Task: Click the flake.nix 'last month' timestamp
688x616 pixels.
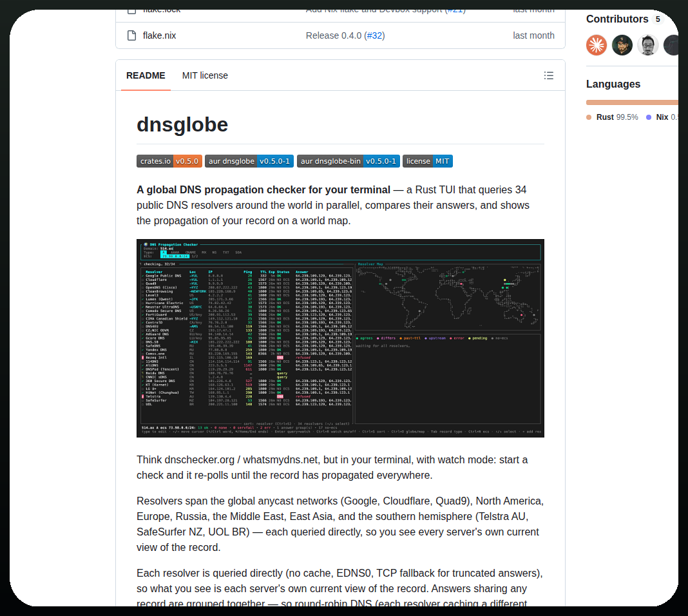Action: [533, 35]
